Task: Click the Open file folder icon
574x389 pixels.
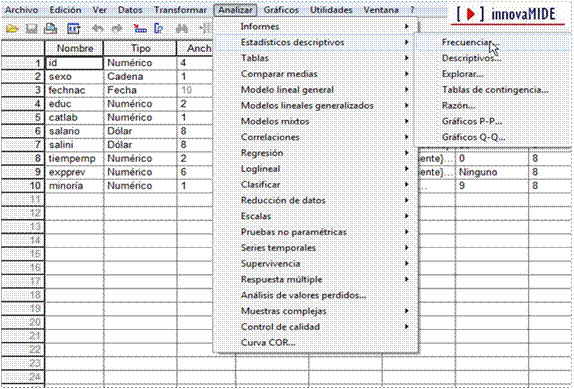Action: coord(12,29)
